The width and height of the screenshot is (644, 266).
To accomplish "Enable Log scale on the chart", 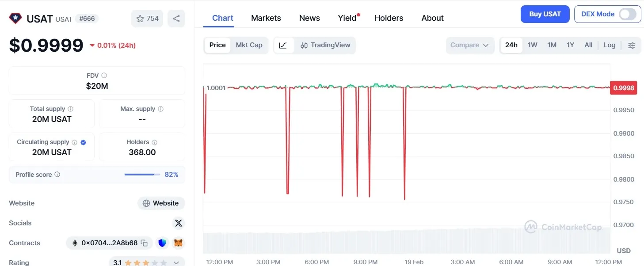I will pyautogui.click(x=610, y=45).
